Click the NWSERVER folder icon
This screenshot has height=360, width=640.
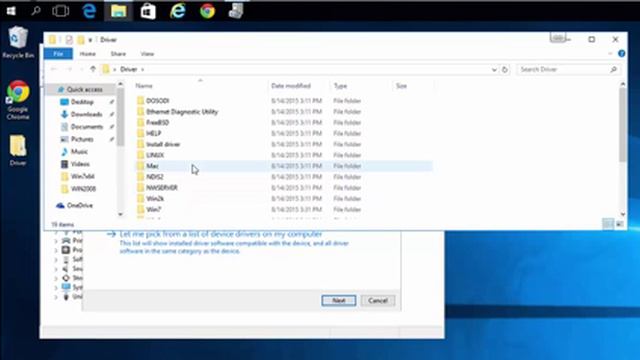click(140, 188)
